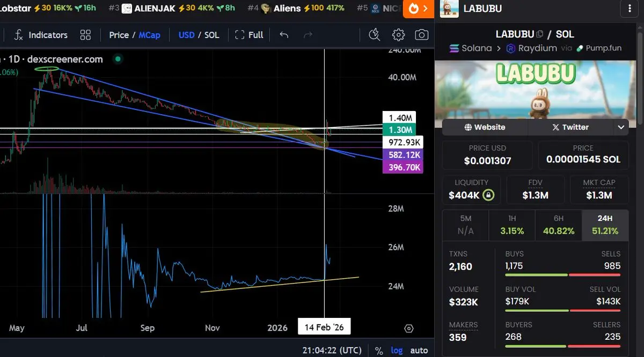644x357 pixels.
Task: Click the SELL VOL $143K value
Action: pos(609,301)
